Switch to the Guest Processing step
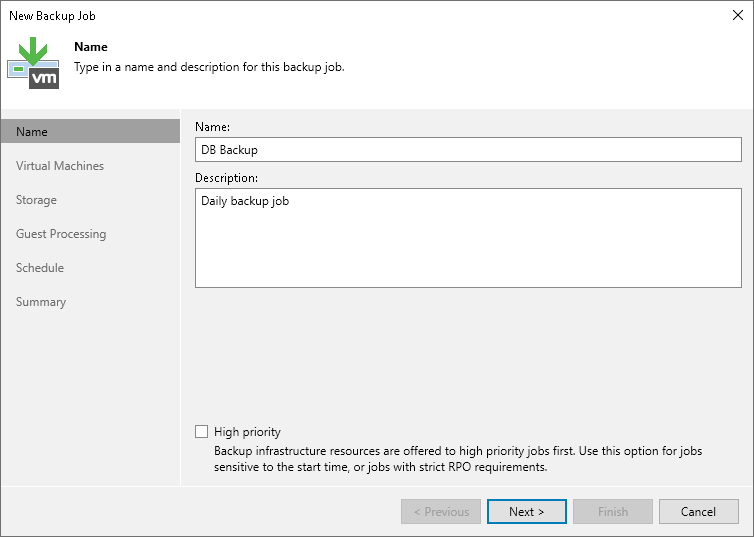Screen dimensions: 754x537 [61, 234]
